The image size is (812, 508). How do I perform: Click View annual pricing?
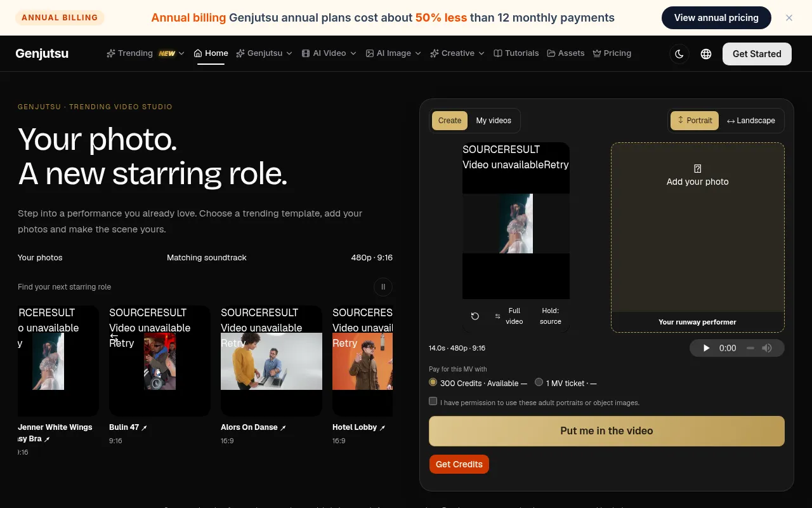click(x=716, y=18)
